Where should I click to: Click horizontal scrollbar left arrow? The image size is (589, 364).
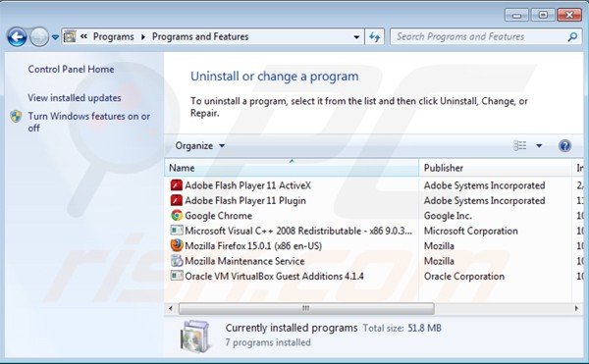pyautogui.click(x=171, y=308)
